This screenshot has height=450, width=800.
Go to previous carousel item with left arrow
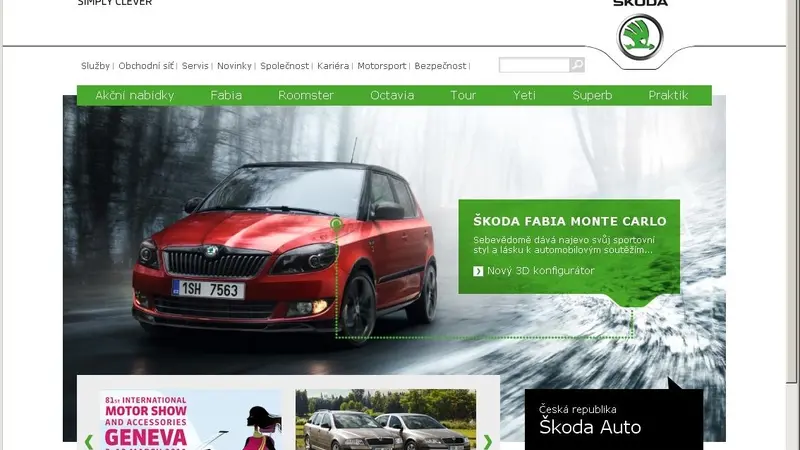point(89,441)
